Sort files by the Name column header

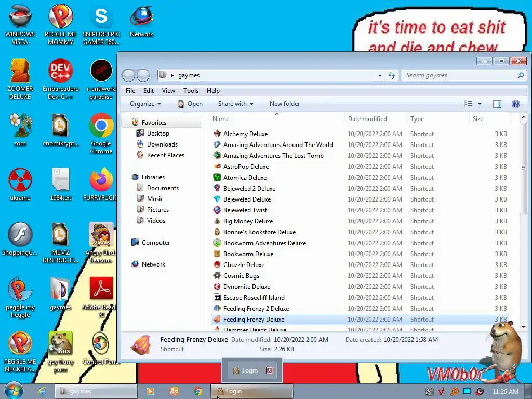tap(277, 119)
